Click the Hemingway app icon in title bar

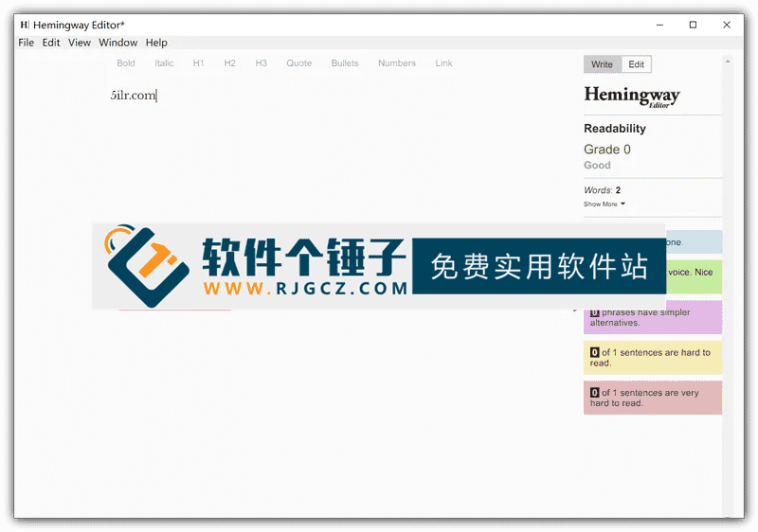[25, 25]
